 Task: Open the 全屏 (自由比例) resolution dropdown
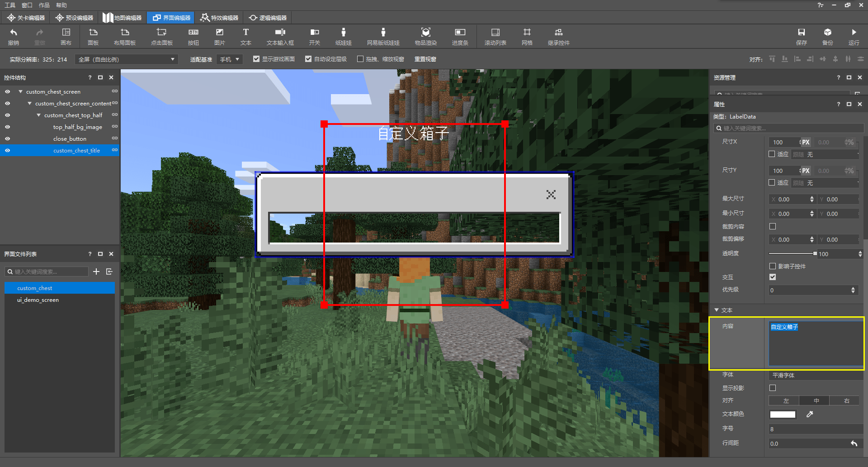tap(127, 59)
